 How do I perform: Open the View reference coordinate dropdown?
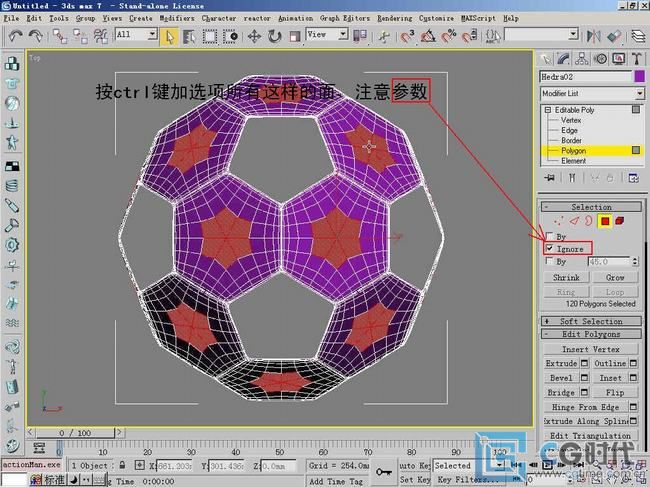click(x=327, y=35)
